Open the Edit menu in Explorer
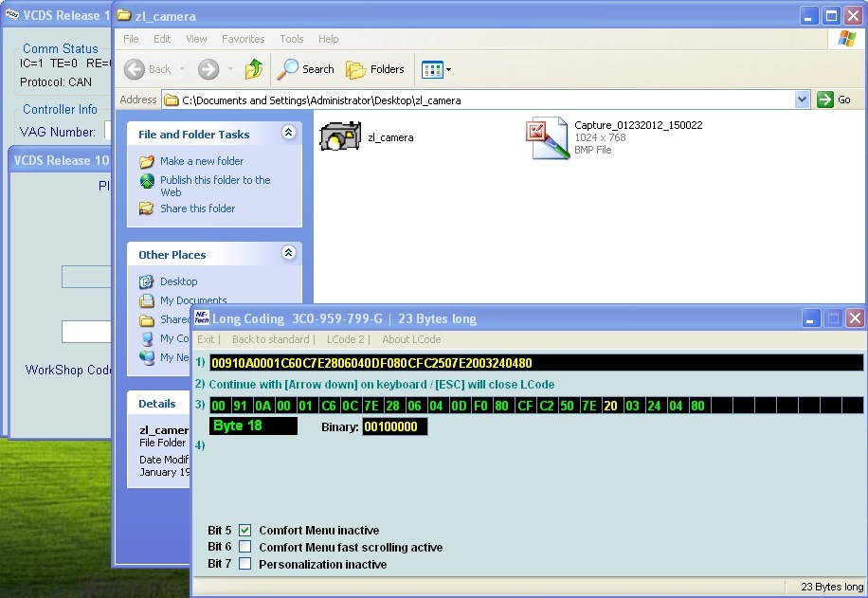 pos(162,39)
